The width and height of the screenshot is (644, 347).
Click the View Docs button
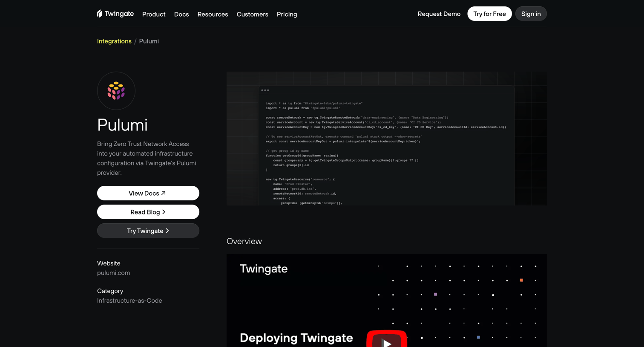[x=148, y=193]
